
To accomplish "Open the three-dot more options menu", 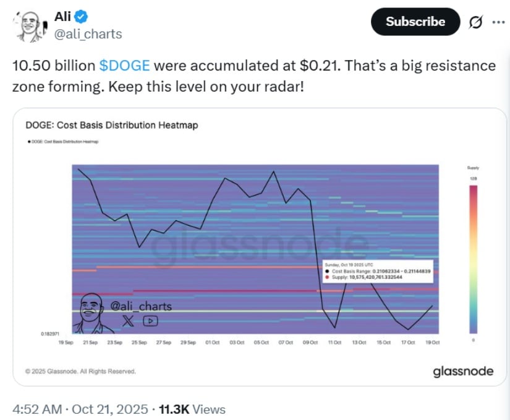I will pyautogui.click(x=497, y=22).
